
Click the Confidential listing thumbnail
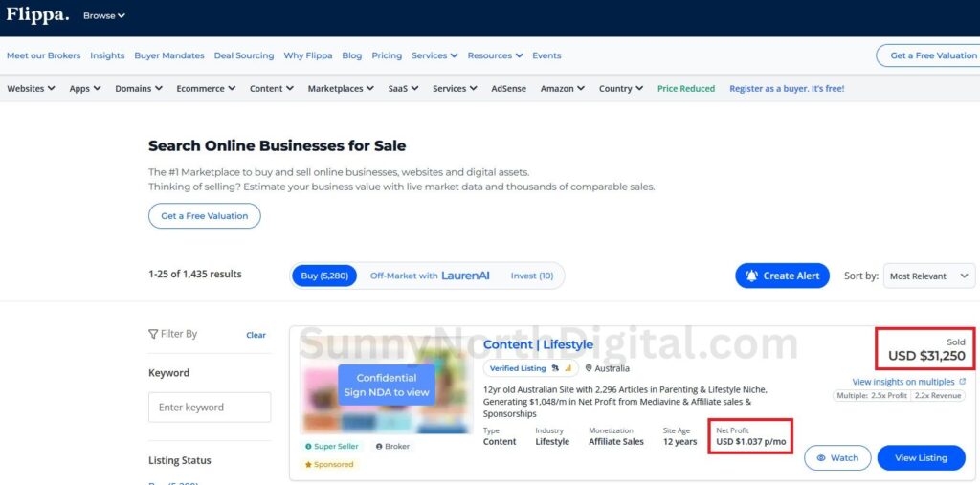(x=386, y=385)
